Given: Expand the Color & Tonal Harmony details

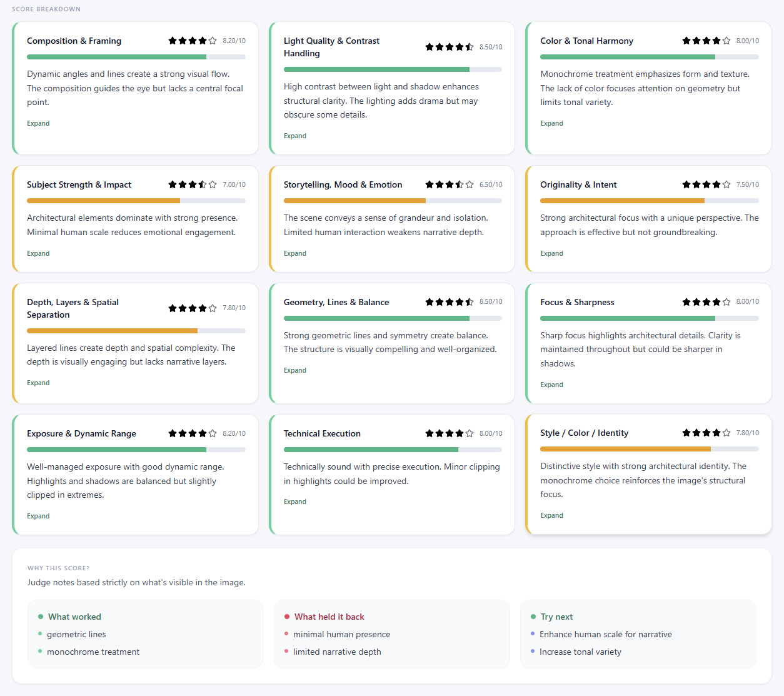Looking at the screenshot, I should (x=551, y=123).
